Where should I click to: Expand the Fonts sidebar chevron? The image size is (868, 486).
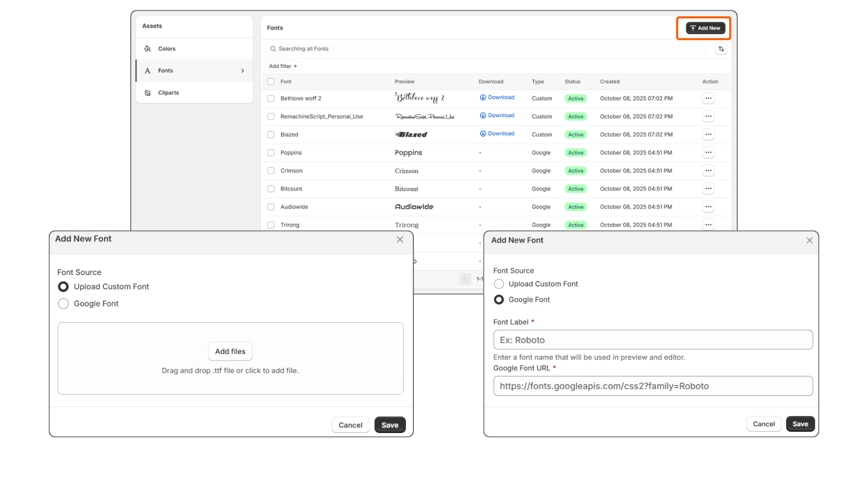[x=242, y=71]
